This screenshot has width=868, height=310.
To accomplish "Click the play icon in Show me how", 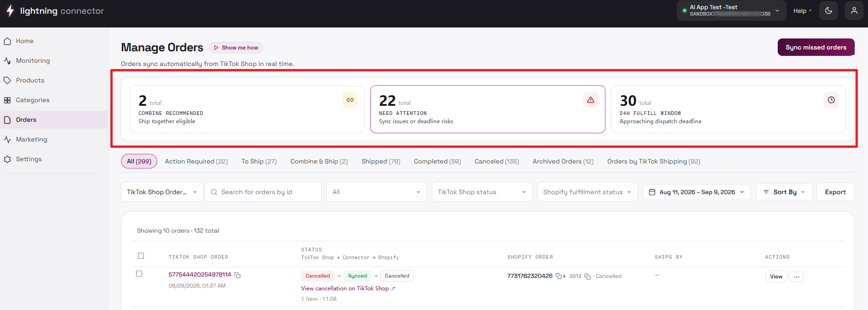I will (216, 48).
